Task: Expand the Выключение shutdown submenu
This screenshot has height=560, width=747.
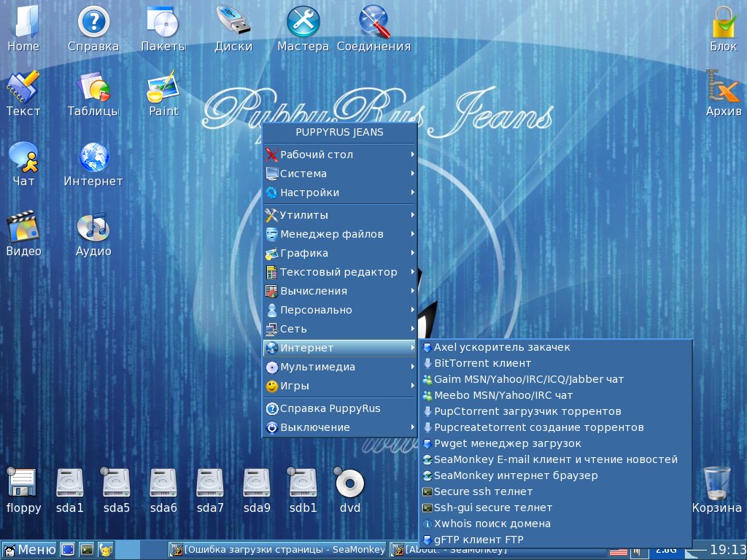Action: click(x=340, y=427)
